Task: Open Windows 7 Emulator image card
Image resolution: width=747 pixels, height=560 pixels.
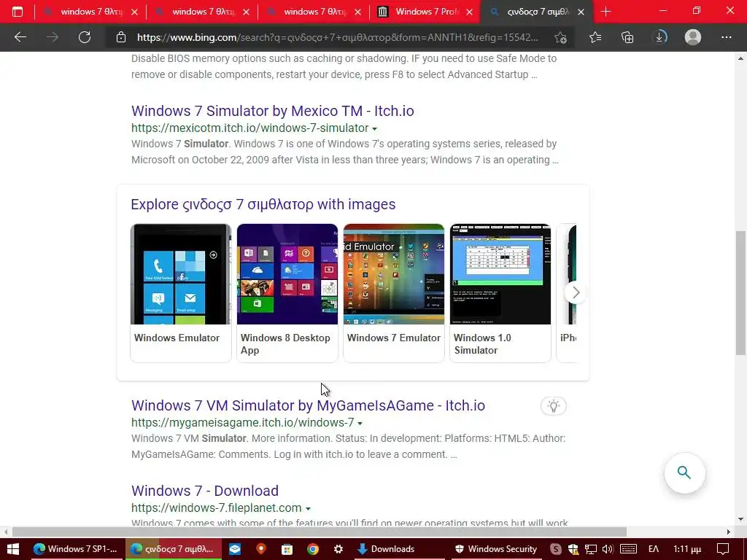Action: (393, 293)
